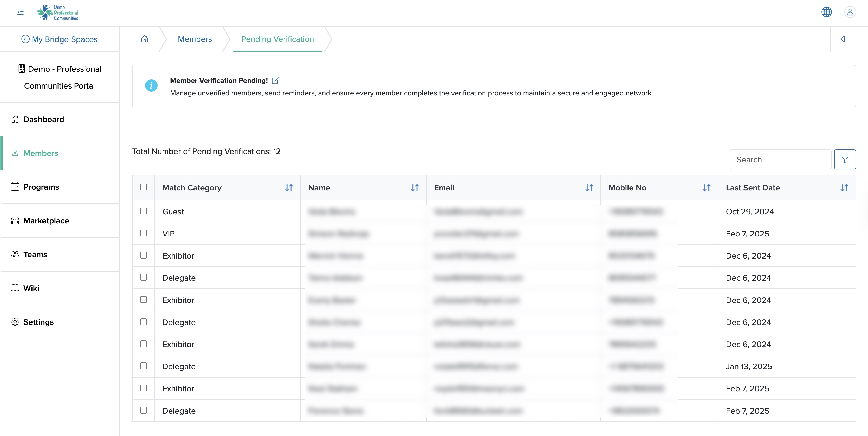Open Dashboard in the sidebar
868x436 pixels.
coord(60,120)
